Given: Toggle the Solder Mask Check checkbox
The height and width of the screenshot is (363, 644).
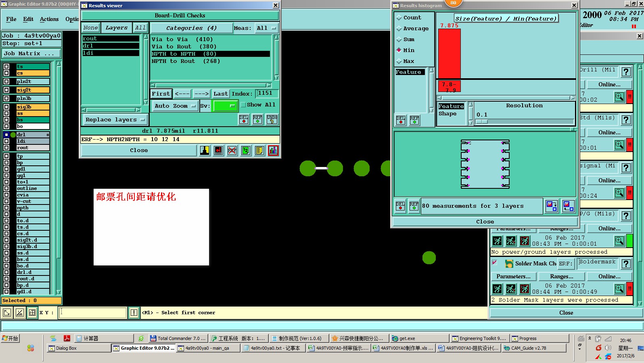Looking at the screenshot, I should click(495, 263).
